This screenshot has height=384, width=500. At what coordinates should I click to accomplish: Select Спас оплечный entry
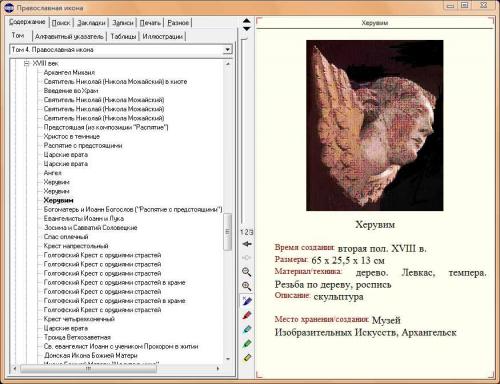(66, 237)
